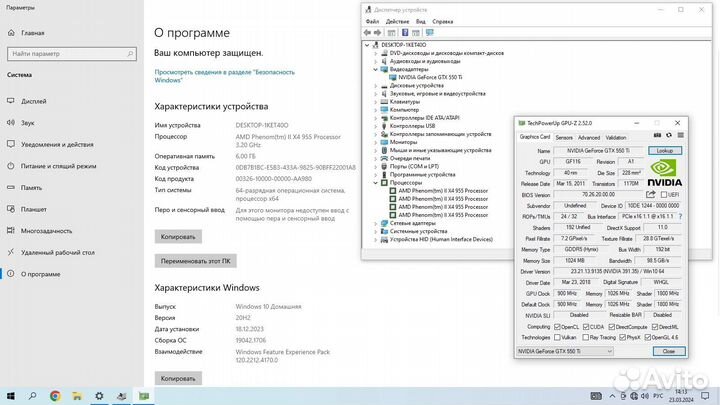Open Chrome from the taskbar

click(x=55, y=396)
